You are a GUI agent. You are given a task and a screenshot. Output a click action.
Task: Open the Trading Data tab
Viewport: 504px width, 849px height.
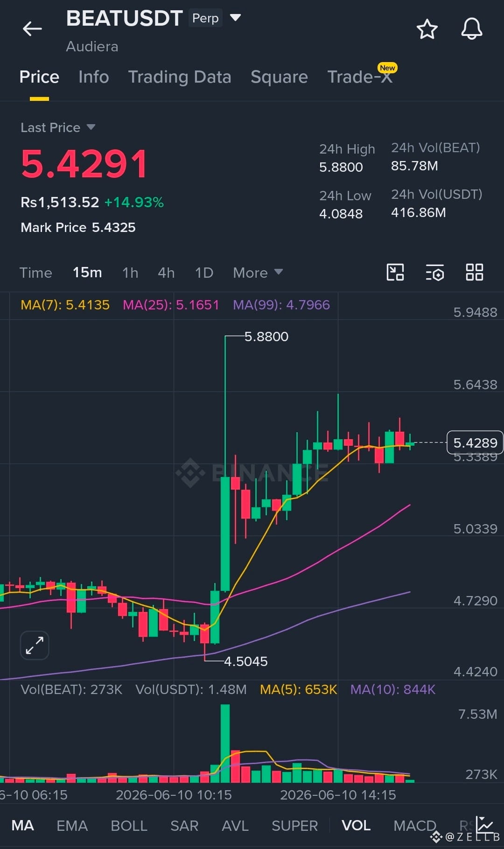pyautogui.click(x=180, y=77)
